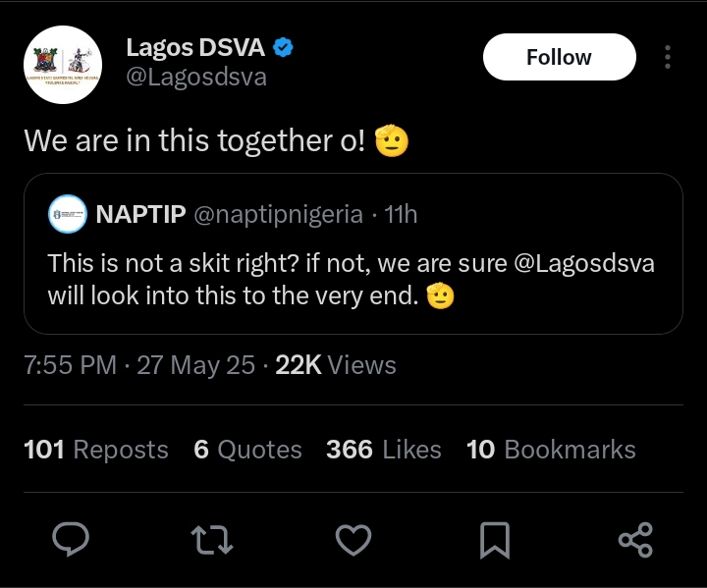Bookmark this post using bookmark icon
The height and width of the screenshot is (588, 707).
click(x=495, y=540)
